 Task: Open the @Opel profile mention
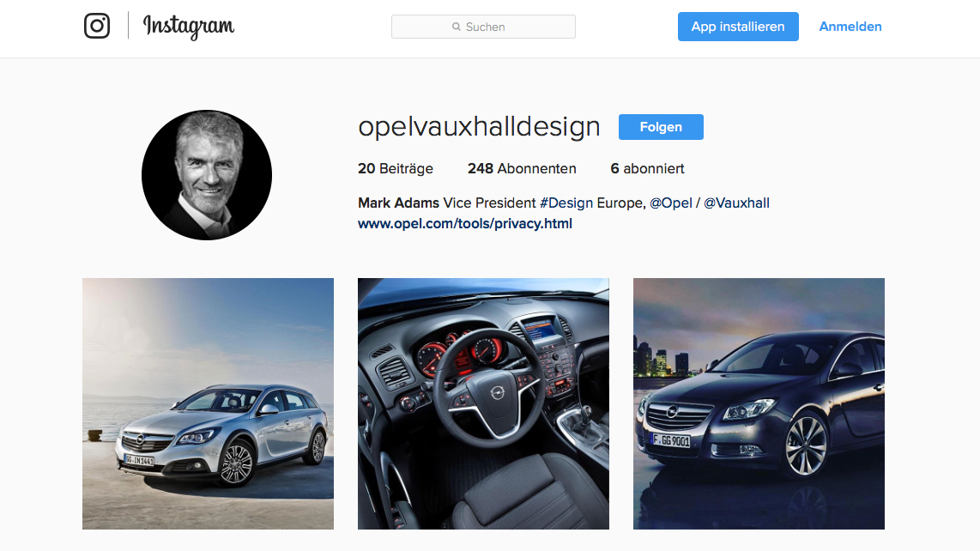(670, 203)
